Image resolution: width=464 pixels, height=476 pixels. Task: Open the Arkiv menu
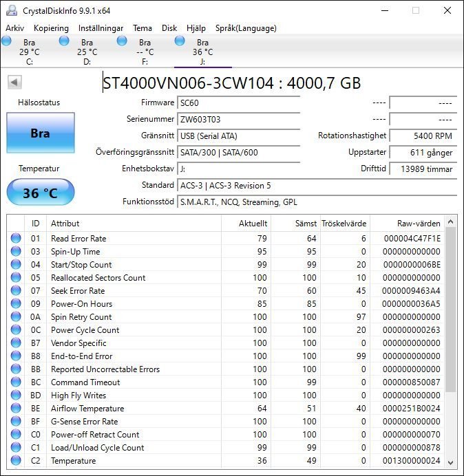pos(15,28)
